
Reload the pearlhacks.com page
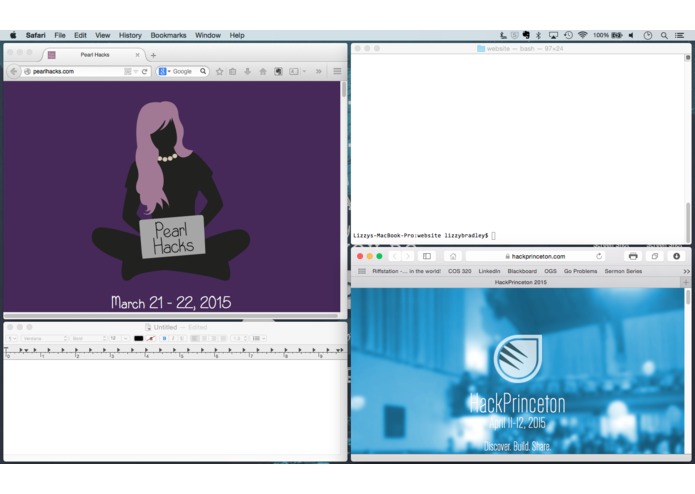[x=144, y=71]
